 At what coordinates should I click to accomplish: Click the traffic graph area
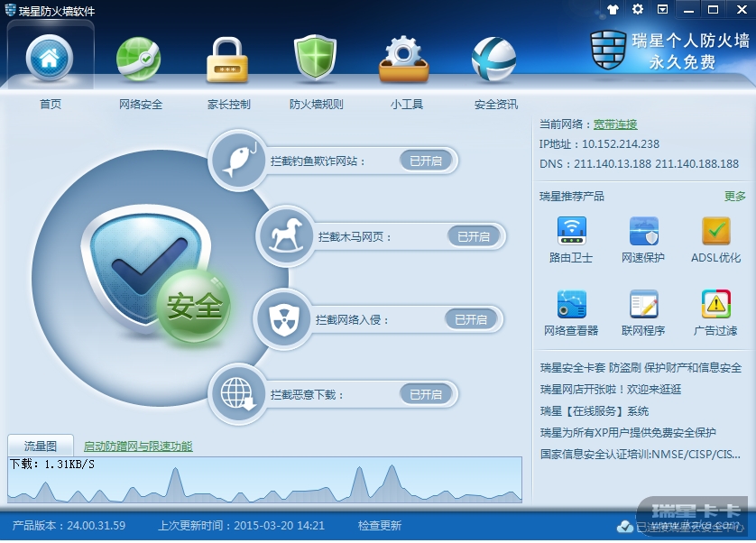pos(264,480)
